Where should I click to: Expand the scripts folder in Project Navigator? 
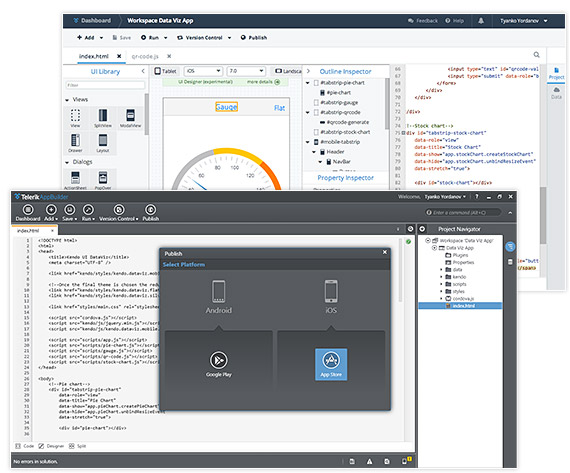point(441,284)
